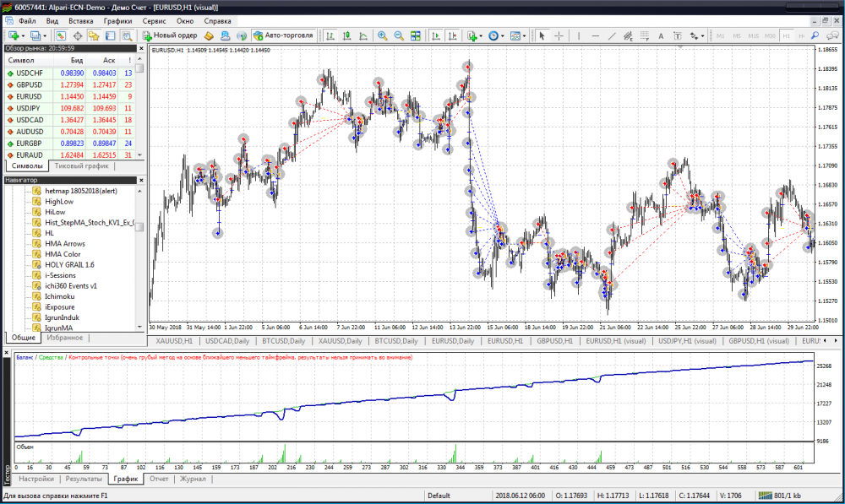The image size is (845, 504).
Task: Toggle the Navigator panel star-folder icon
Action: pyautogui.click(x=94, y=35)
